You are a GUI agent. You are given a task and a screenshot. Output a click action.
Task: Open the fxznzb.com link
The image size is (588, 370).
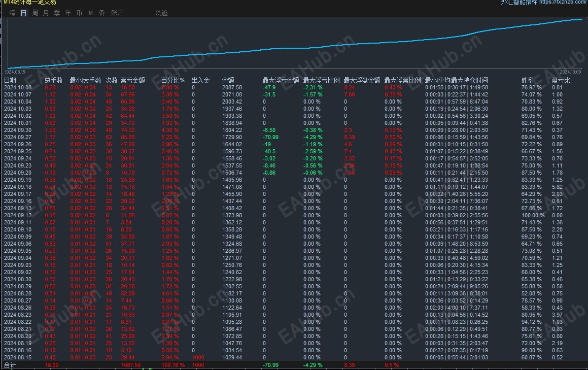pos(562,3)
